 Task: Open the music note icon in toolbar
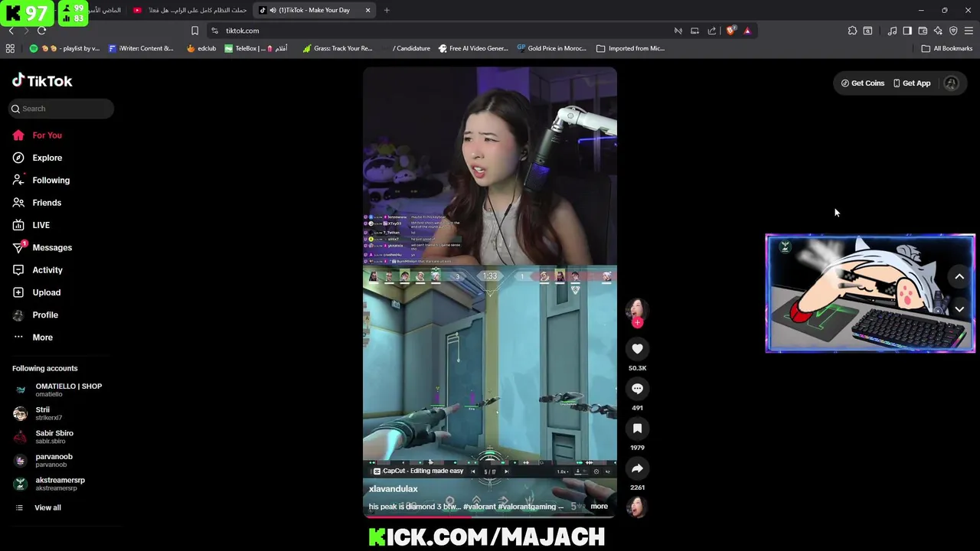[892, 31]
